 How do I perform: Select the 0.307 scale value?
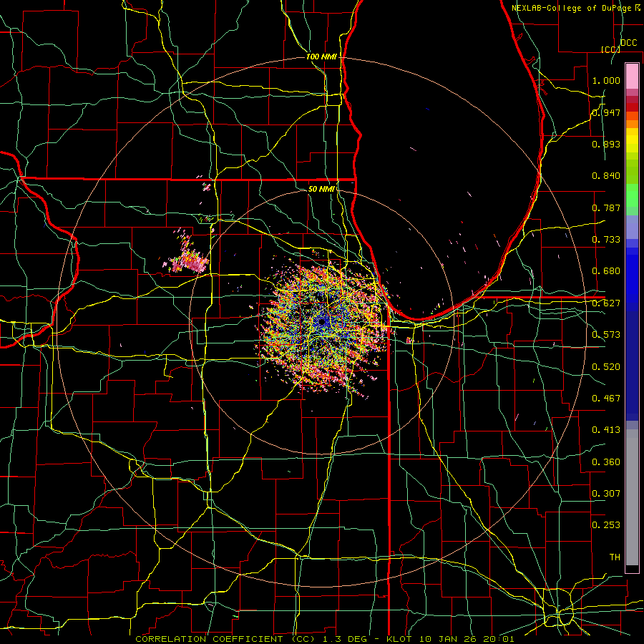606,493
